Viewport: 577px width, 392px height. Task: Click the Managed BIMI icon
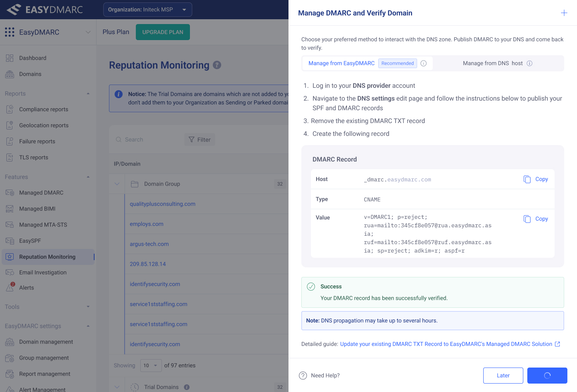(10, 209)
